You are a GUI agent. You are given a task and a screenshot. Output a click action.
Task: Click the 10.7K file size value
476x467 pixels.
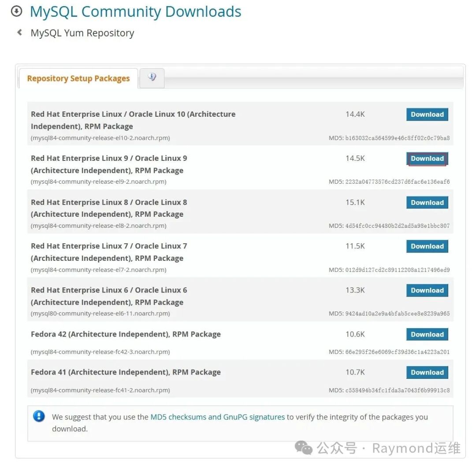pos(355,372)
